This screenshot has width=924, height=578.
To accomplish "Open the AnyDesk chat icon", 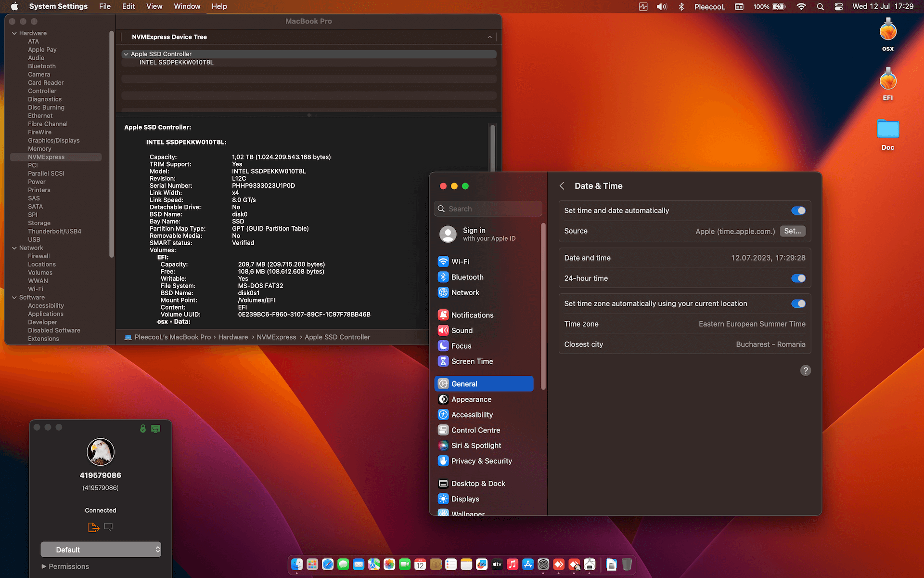I will (108, 527).
